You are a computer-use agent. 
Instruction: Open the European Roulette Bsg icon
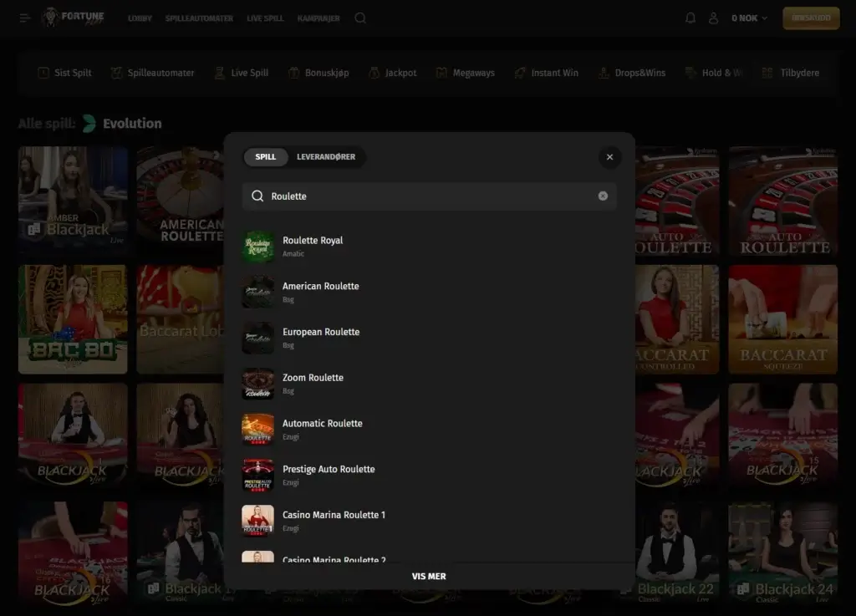pyautogui.click(x=257, y=338)
